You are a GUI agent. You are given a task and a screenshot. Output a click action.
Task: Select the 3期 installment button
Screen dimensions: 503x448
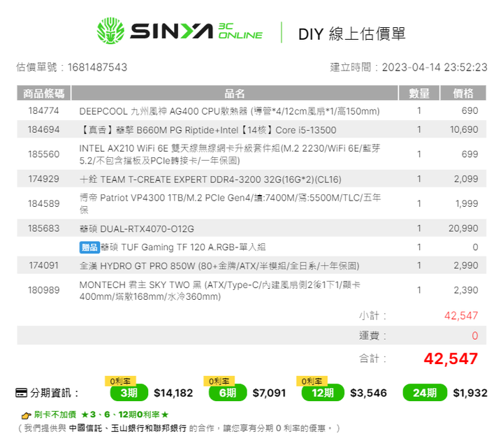click(x=129, y=393)
